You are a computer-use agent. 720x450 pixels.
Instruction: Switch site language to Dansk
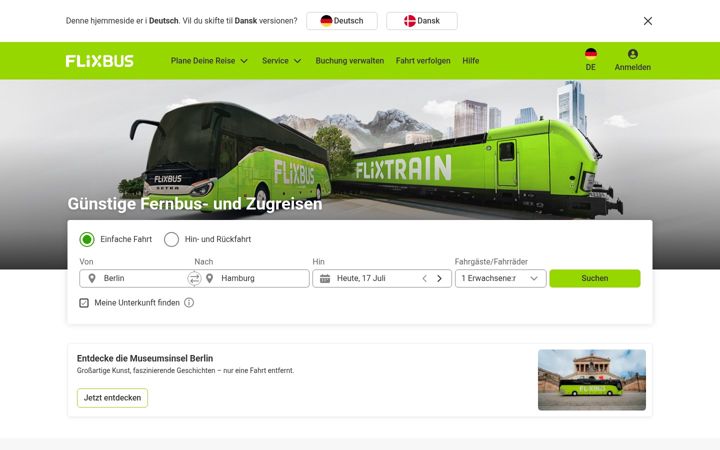422,21
